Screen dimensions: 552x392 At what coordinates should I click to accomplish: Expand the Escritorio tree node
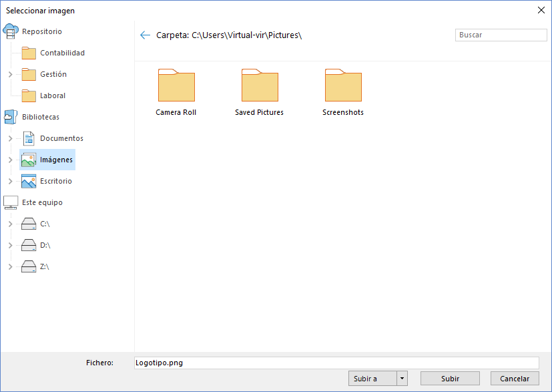pyautogui.click(x=10, y=182)
